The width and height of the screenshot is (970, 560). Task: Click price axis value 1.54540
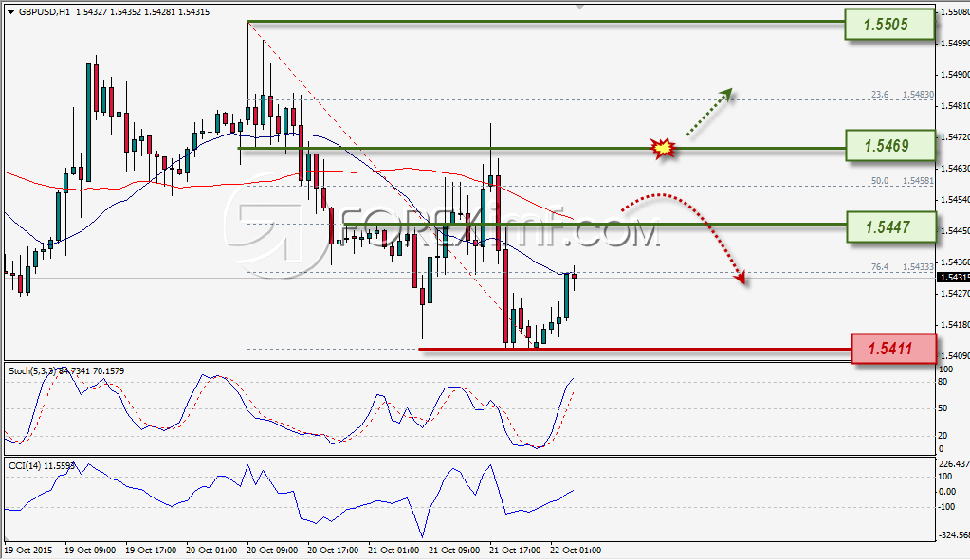(955, 200)
